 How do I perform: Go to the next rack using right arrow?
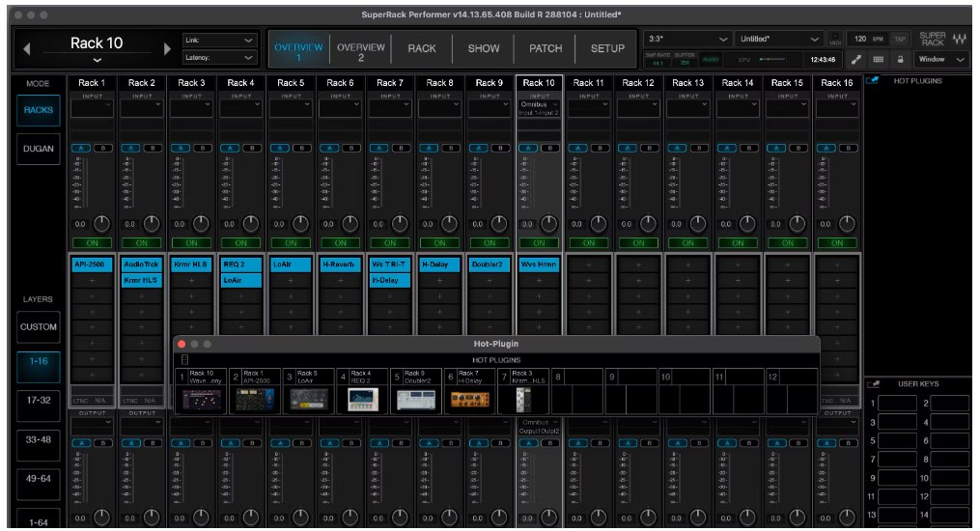click(167, 48)
